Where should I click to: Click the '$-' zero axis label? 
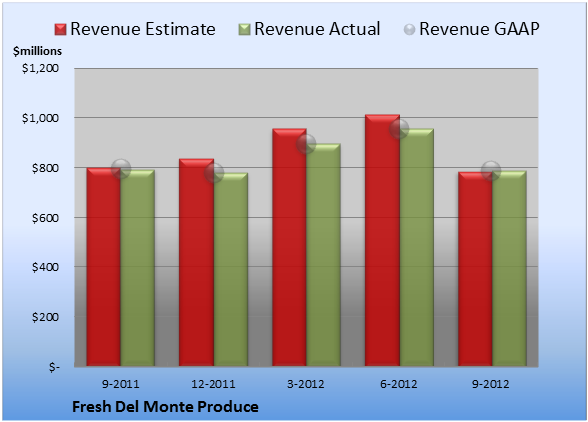[54, 367]
